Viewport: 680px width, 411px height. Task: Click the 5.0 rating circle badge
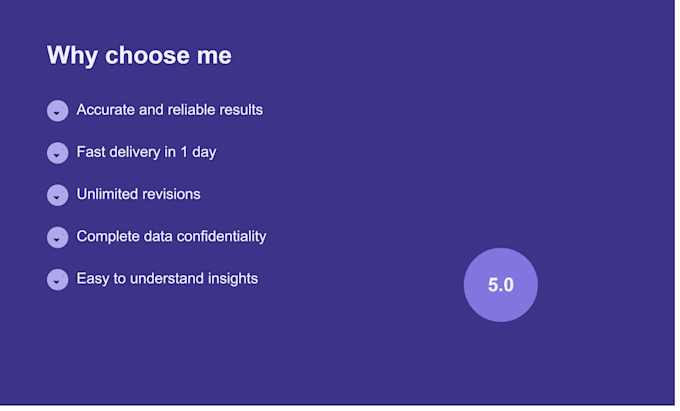click(x=501, y=285)
